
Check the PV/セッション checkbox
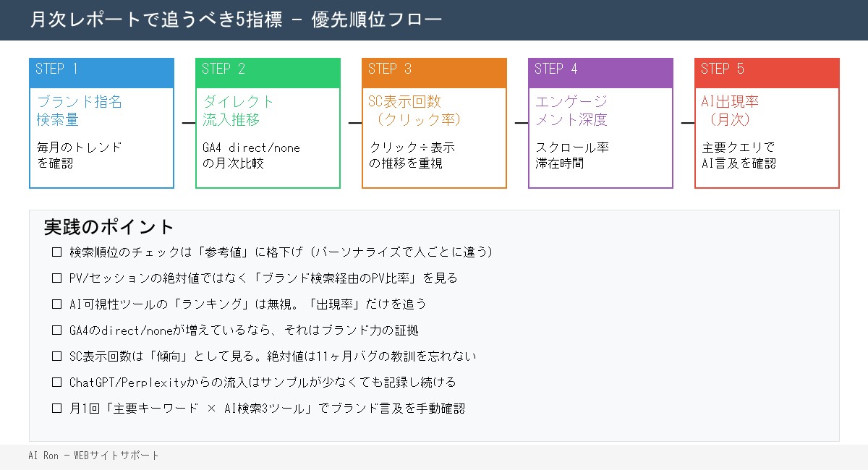[x=56, y=278]
